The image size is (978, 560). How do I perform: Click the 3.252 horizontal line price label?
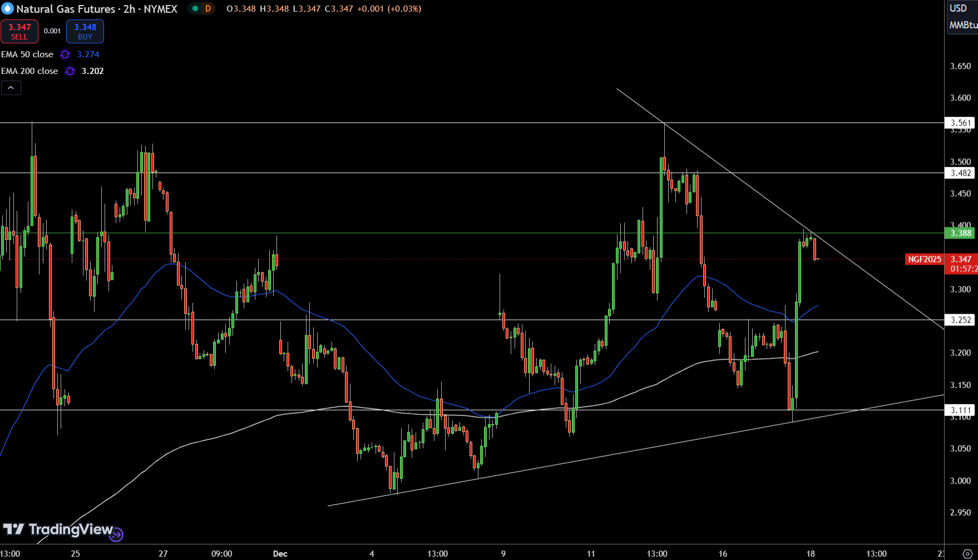[x=960, y=320]
